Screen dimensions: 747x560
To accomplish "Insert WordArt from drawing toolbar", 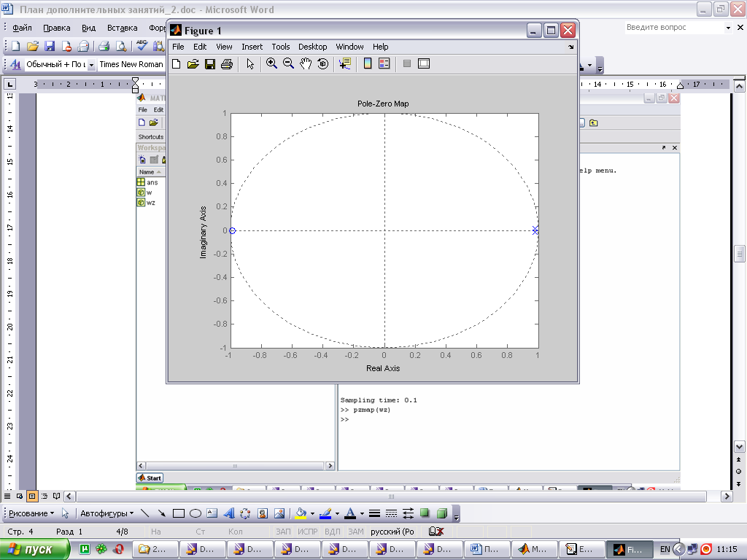I will pos(229,513).
